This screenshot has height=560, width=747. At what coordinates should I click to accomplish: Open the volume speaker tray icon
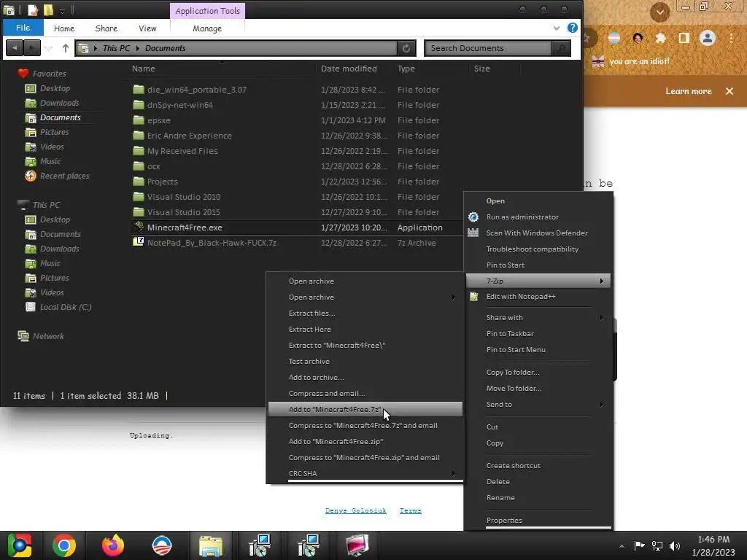[675, 545]
